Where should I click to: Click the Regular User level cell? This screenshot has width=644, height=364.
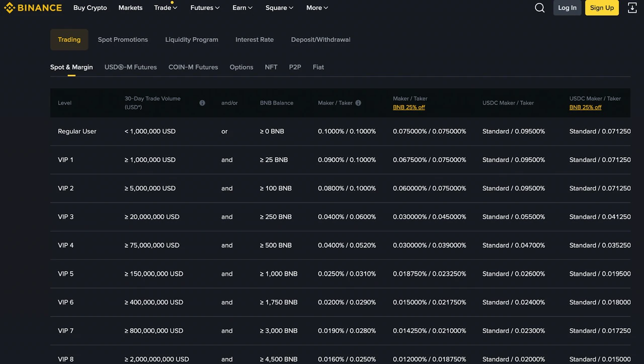pyautogui.click(x=77, y=131)
